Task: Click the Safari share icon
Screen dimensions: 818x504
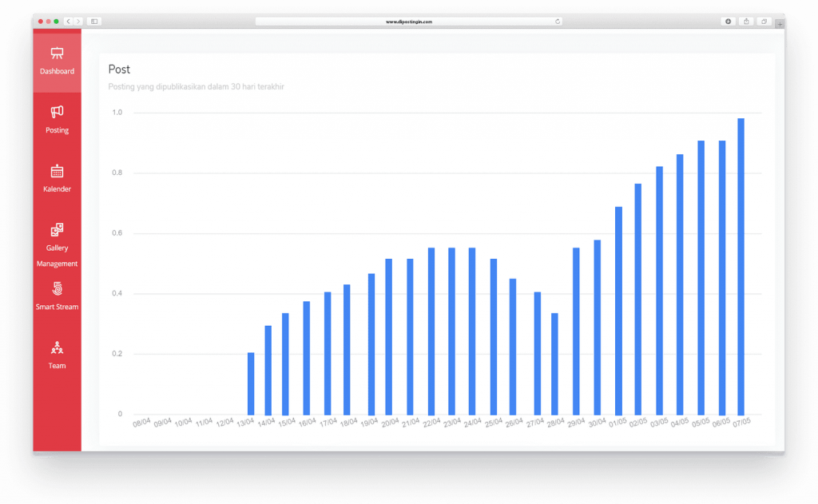Action: pos(746,22)
